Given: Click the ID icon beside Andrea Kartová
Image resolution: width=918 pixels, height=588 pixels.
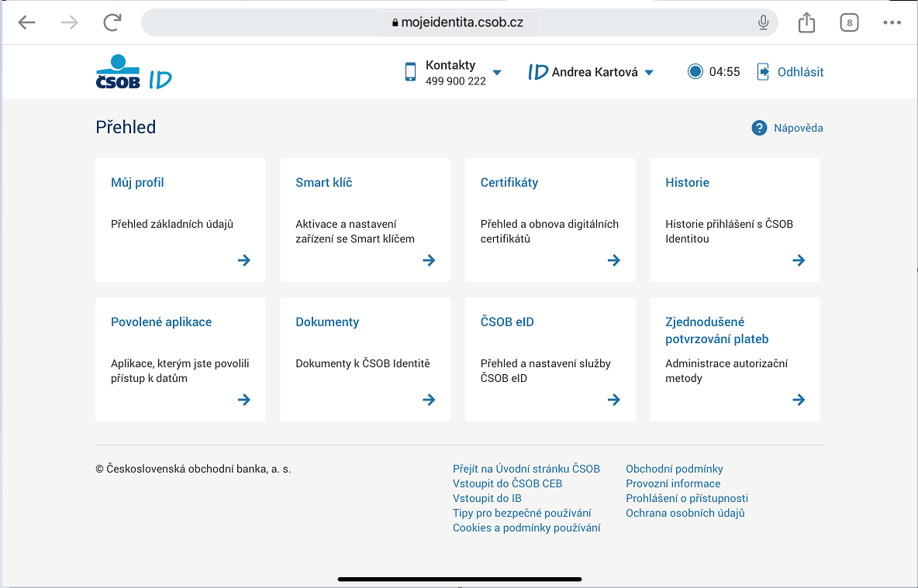Looking at the screenshot, I should point(538,72).
